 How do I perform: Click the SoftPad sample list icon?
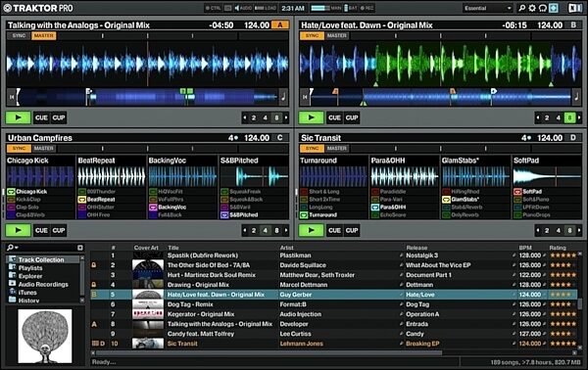click(517, 192)
